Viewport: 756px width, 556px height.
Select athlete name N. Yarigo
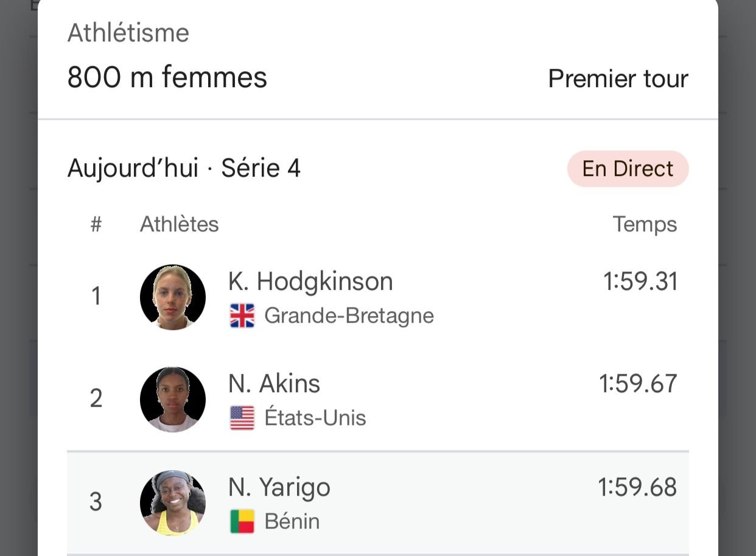[x=279, y=488]
